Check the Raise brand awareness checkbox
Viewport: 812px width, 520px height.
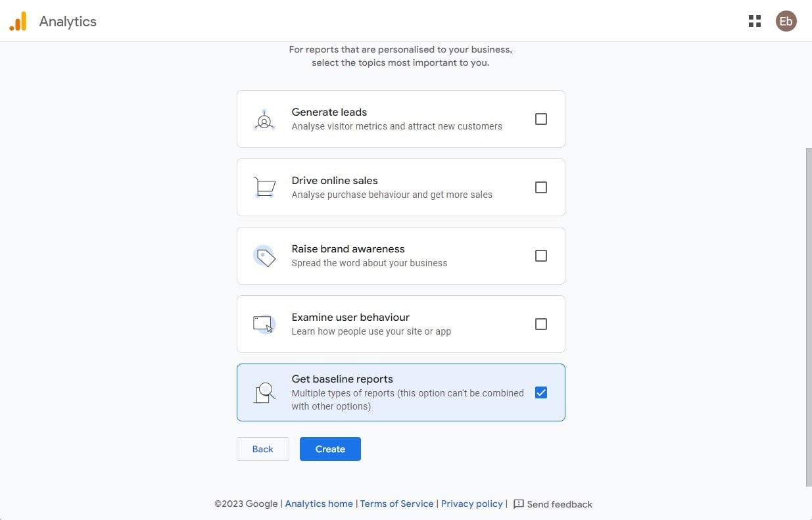tap(541, 256)
